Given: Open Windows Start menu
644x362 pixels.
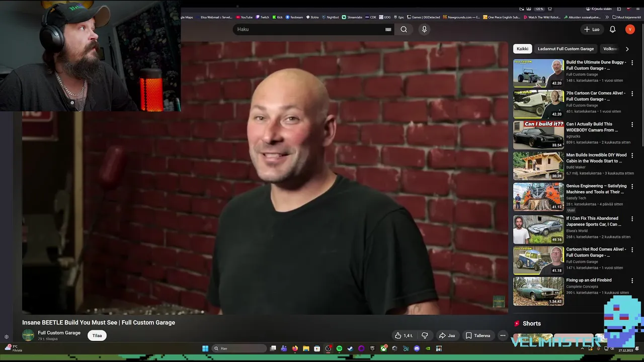Looking at the screenshot, I should [x=205, y=348].
